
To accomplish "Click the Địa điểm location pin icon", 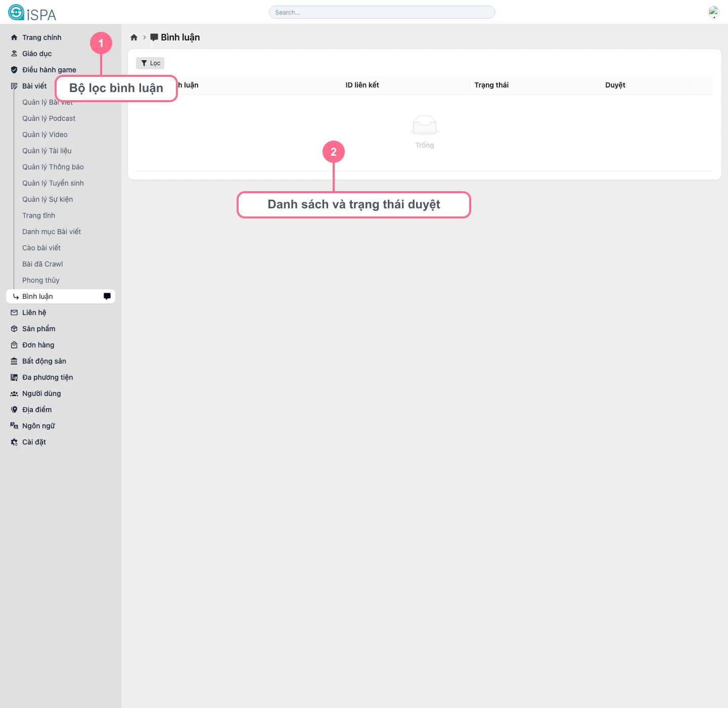I will pos(14,410).
